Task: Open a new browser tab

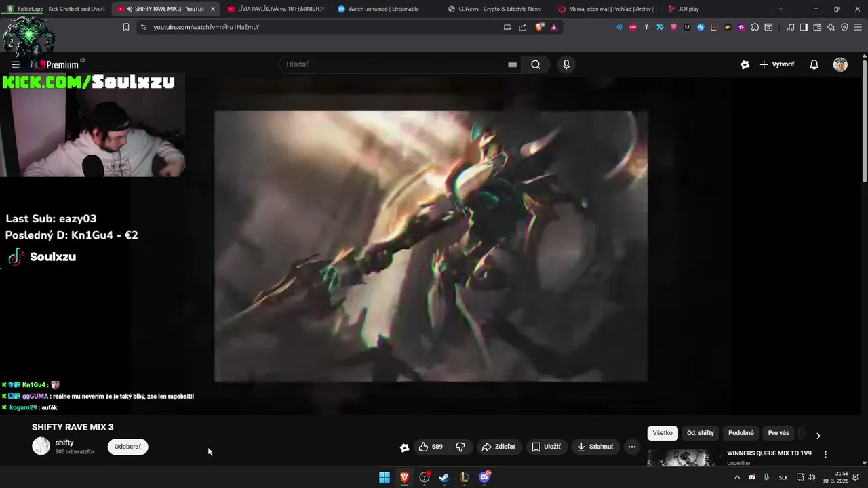Action: (781, 9)
